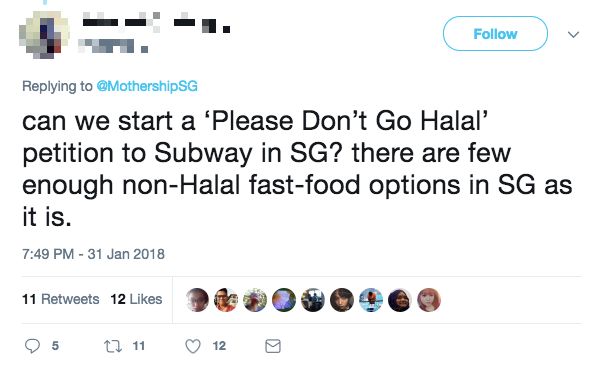Open the @MothershipSG profile link

[x=147, y=86]
